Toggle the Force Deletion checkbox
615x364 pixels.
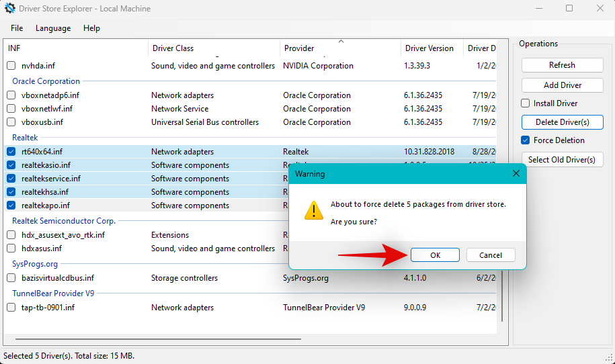526,140
